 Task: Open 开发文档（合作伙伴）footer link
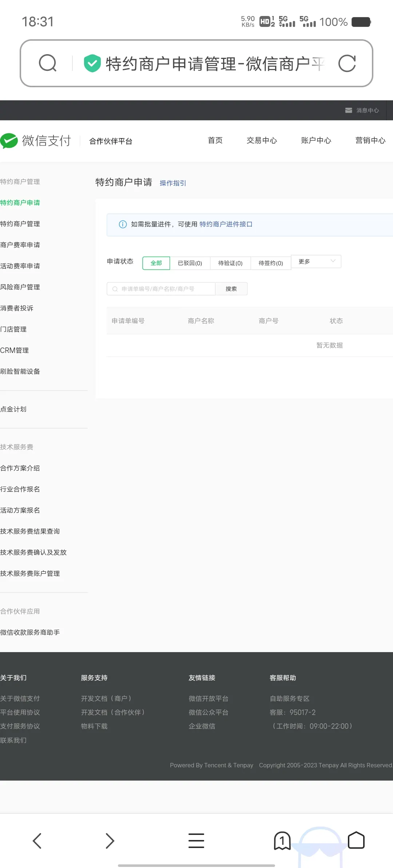[x=113, y=712]
